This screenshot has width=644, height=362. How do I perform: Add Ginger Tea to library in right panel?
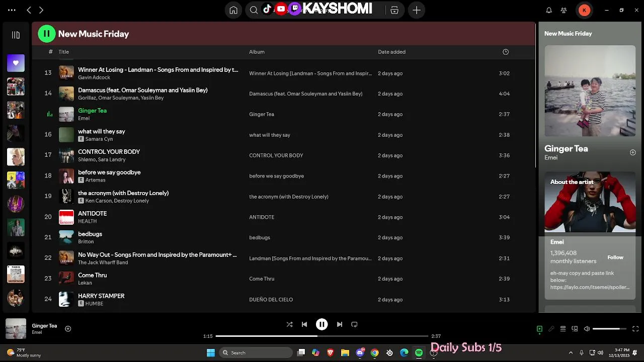click(x=633, y=152)
